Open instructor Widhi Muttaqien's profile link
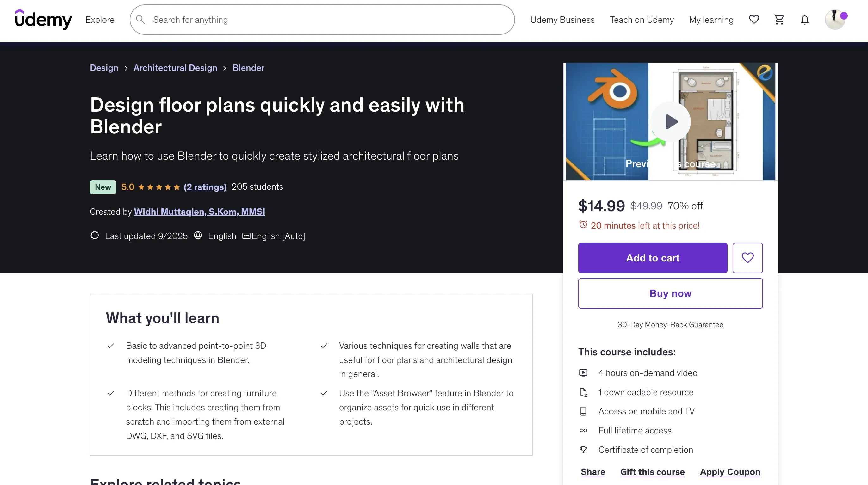 [x=200, y=212]
